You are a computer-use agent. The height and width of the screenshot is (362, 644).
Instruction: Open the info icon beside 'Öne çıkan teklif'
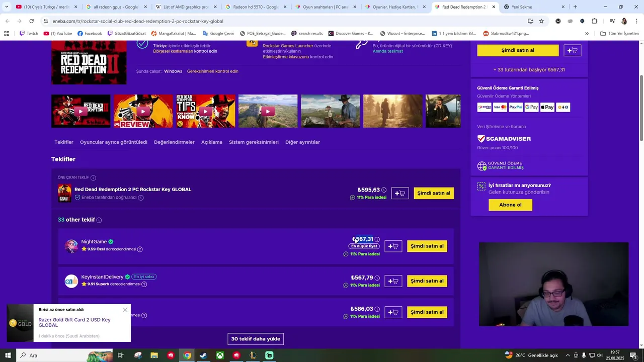(93, 177)
